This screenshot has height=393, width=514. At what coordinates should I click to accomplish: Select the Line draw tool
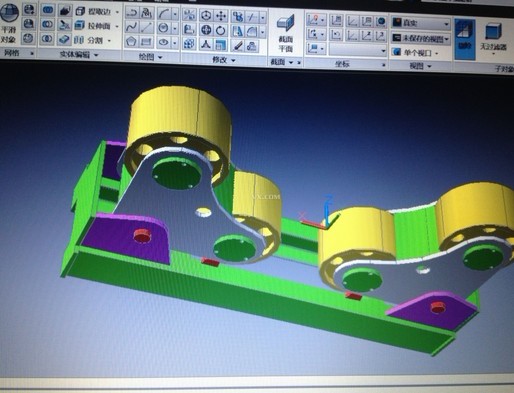tap(146, 28)
